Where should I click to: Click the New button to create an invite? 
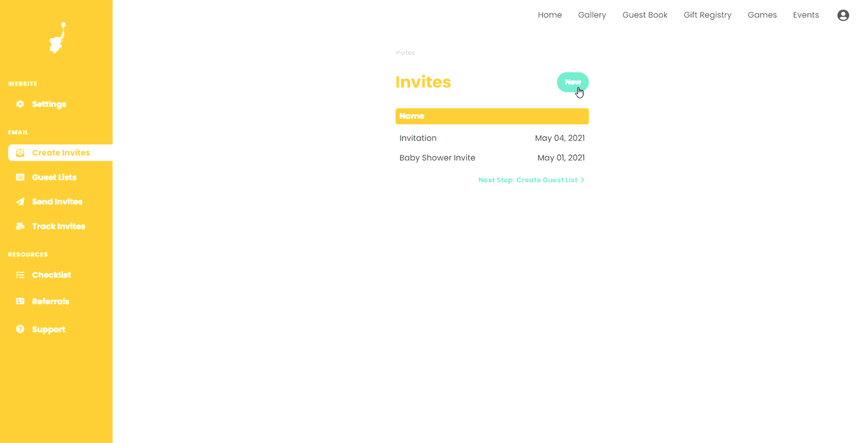click(572, 82)
